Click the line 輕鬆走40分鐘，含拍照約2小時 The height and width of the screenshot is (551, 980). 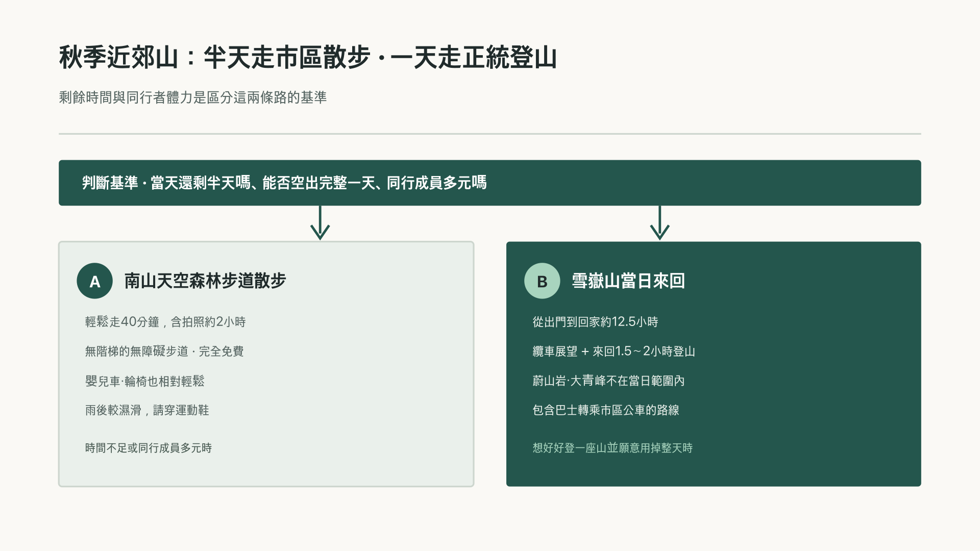coord(165,322)
